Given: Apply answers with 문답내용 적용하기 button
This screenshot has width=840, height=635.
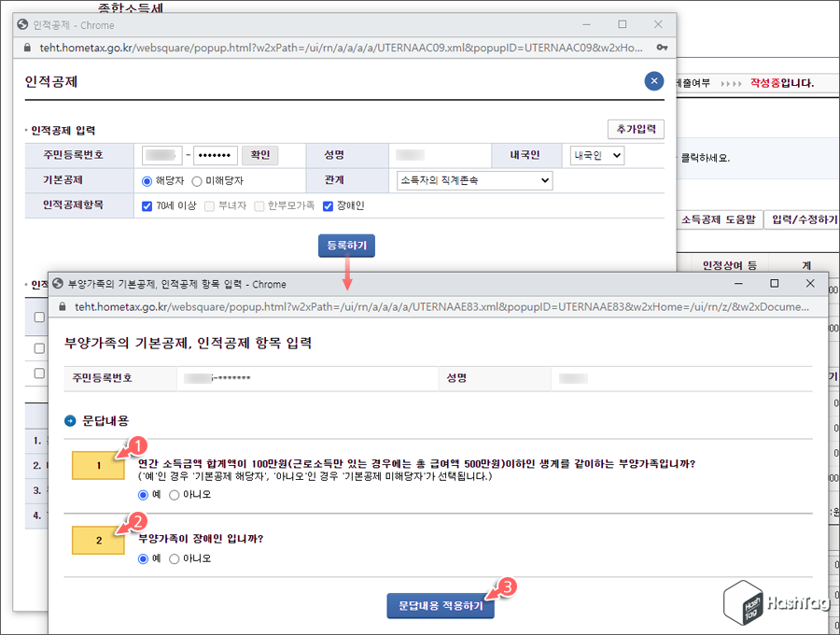Looking at the screenshot, I should tap(441, 605).
